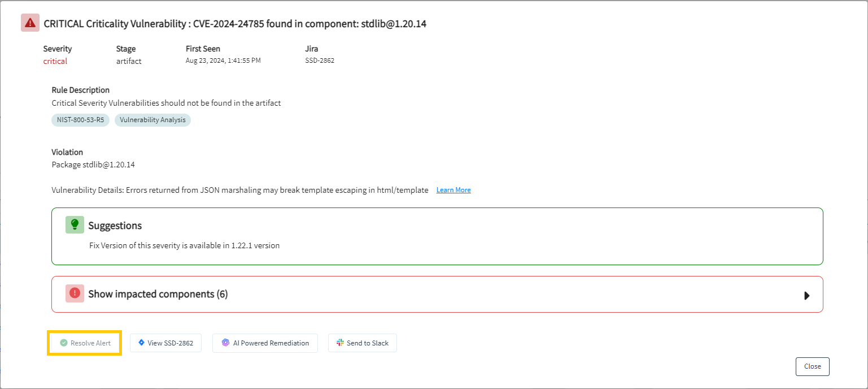Screen dimensions: 868x389
Task: Select the Vulnerability Analysis tag
Action: 152,120
